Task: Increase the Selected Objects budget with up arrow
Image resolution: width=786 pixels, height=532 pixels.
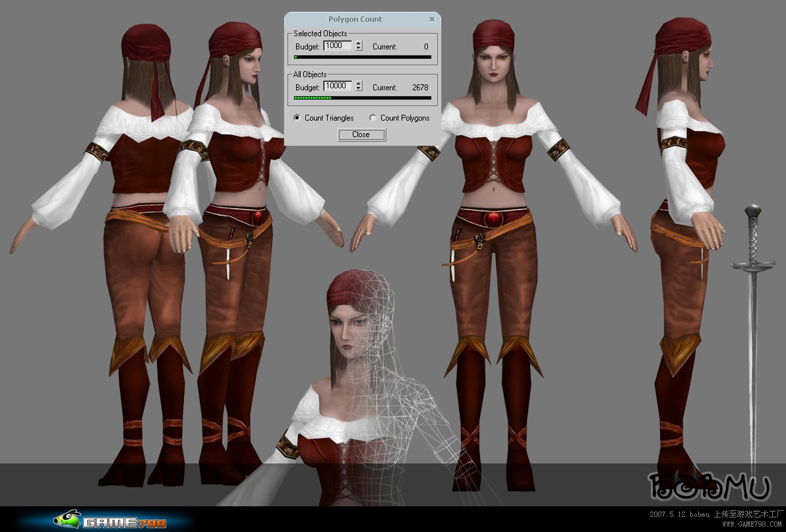Action: 359,43
